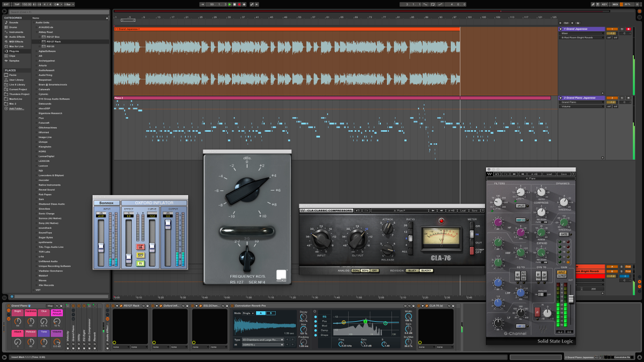Enable the Gate button on SSL G-Channel
The width and height of the screenshot is (644, 362).
pos(563,234)
